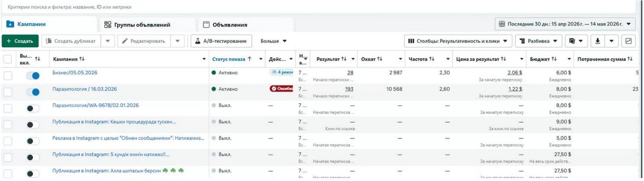644x181 pixels.
Task: Turn off Паразитология / 16.03.2026 campaign toggle
Action: pos(33,92)
